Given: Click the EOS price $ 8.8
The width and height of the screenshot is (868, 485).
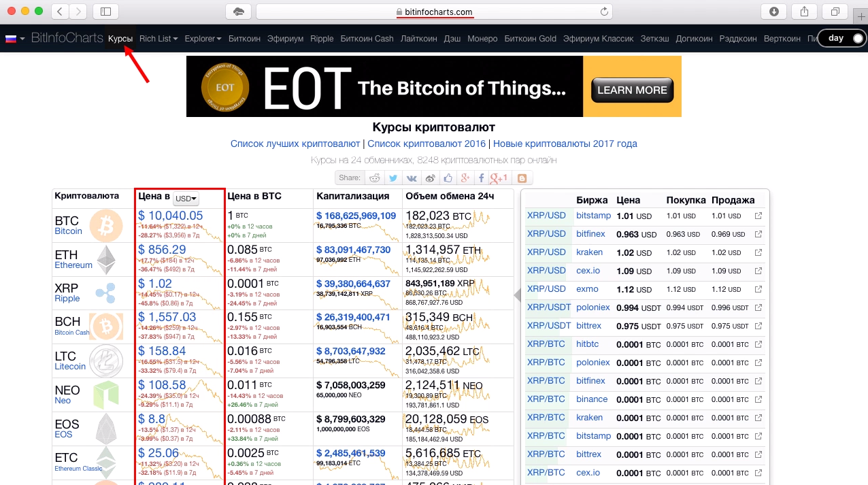Looking at the screenshot, I should pos(151,419).
